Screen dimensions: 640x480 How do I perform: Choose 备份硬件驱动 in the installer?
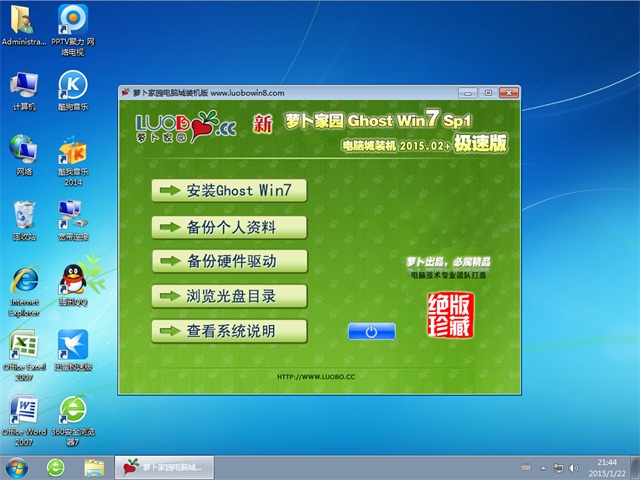(228, 261)
